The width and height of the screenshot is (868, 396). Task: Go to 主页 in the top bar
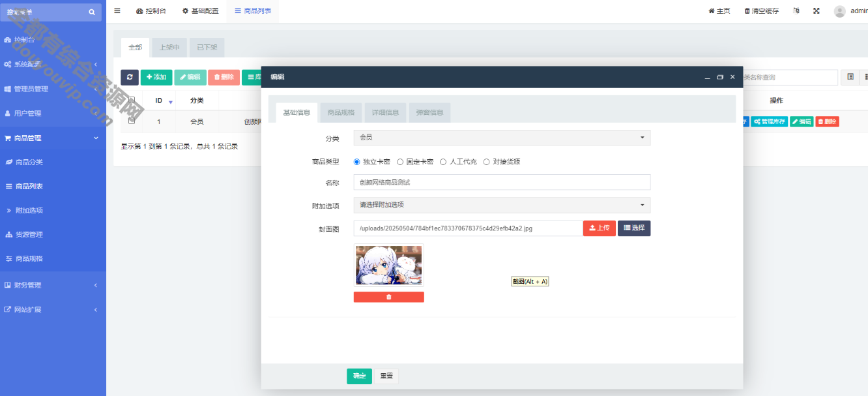[719, 11]
